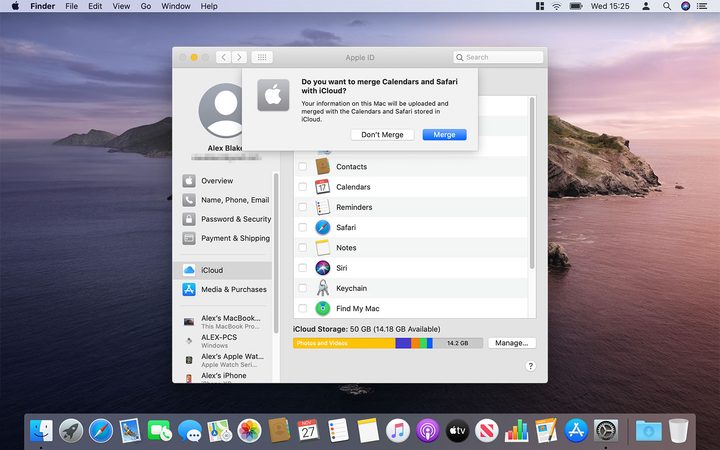Check the Contacts checkbox
The image size is (720, 450).
click(303, 166)
